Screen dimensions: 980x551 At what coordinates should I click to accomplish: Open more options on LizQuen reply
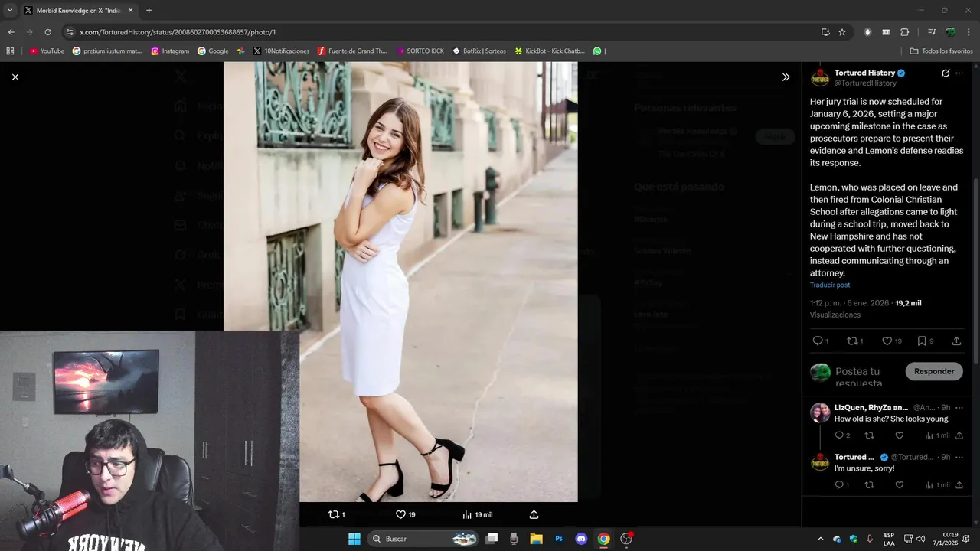point(959,408)
